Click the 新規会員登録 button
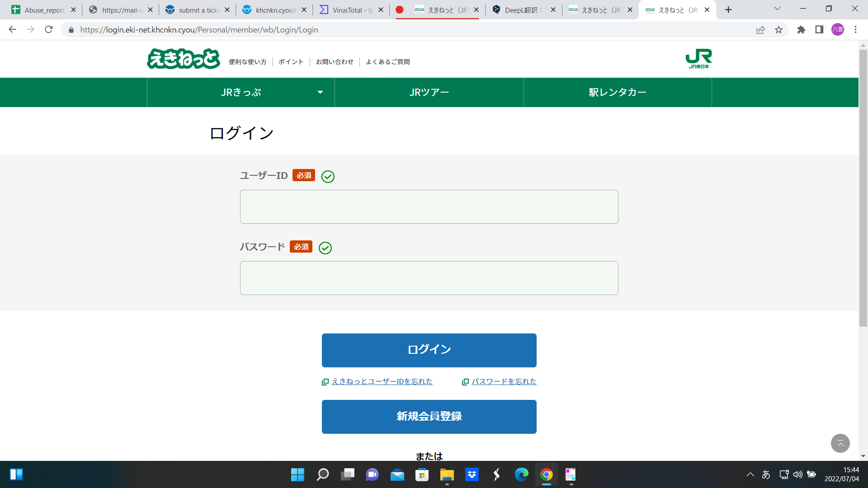Screen dimensions: 868x488 tap(429, 417)
